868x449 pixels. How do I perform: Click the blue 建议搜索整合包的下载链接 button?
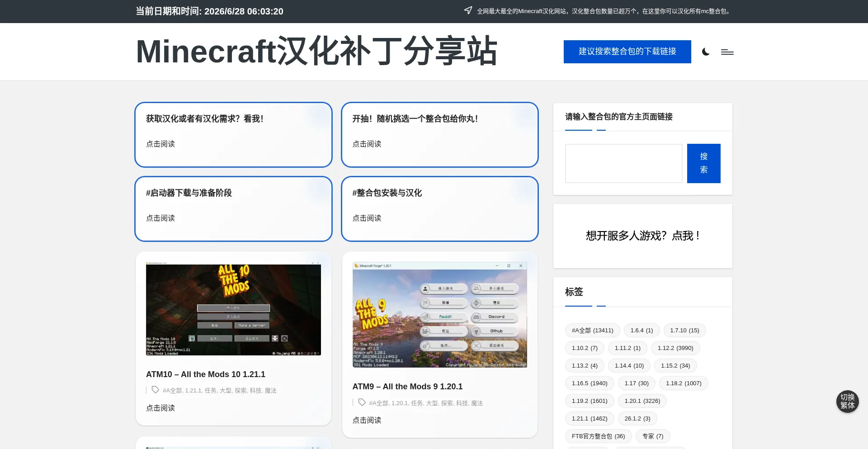[627, 52]
